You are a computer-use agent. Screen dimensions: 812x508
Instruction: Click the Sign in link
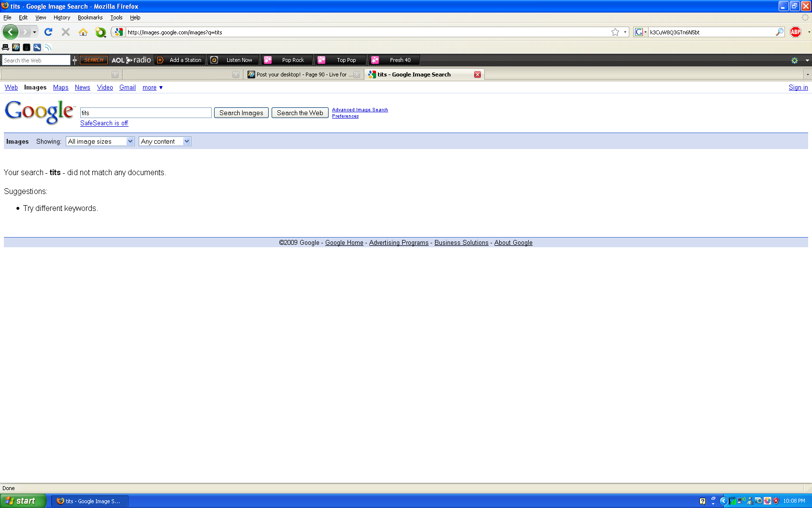(798, 88)
